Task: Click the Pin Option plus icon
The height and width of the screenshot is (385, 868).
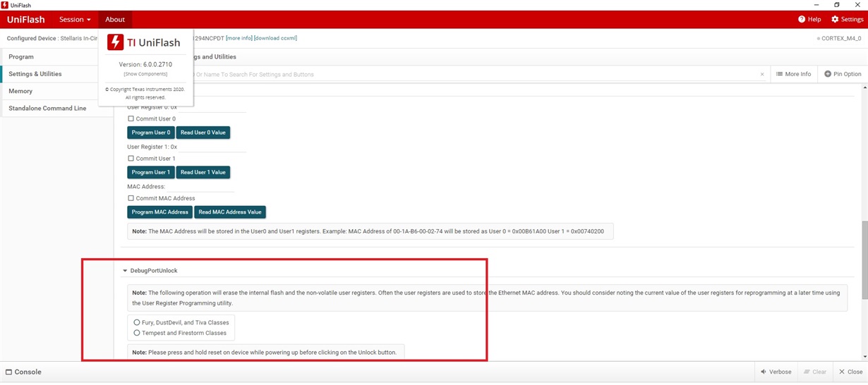Action: click(x=828, y=74)
